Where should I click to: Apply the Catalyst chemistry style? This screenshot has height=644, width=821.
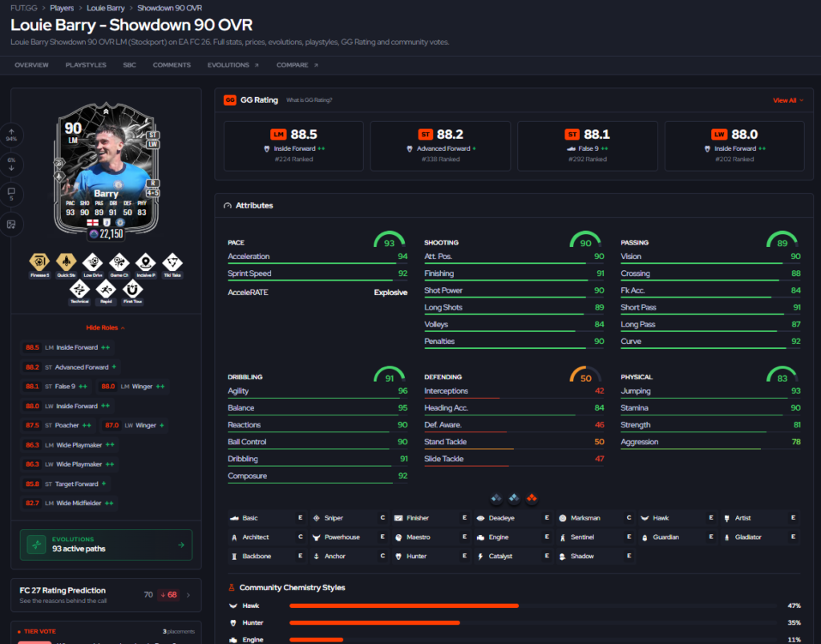pos(514,556)
